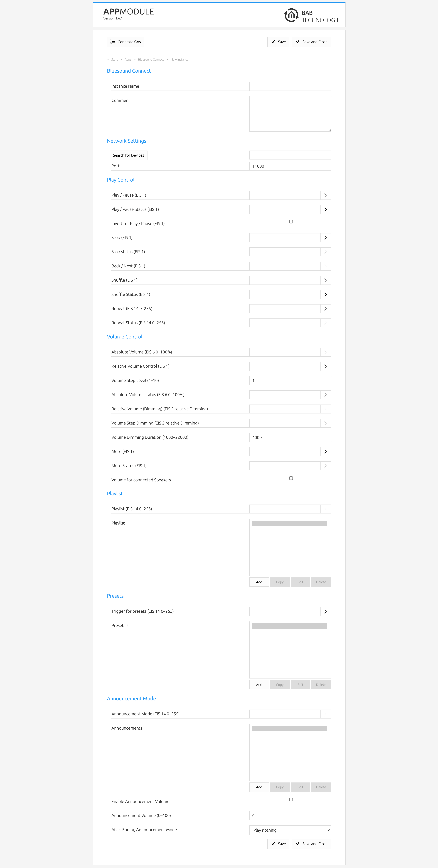Open address picker arrow for Mute (EIS 1)

coord(325,452)
